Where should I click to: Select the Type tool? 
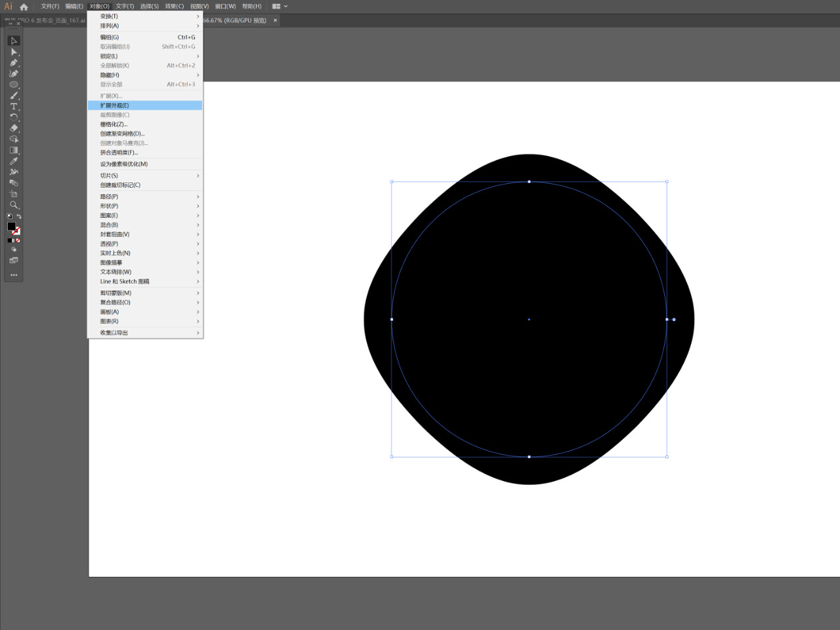[14, 106]
